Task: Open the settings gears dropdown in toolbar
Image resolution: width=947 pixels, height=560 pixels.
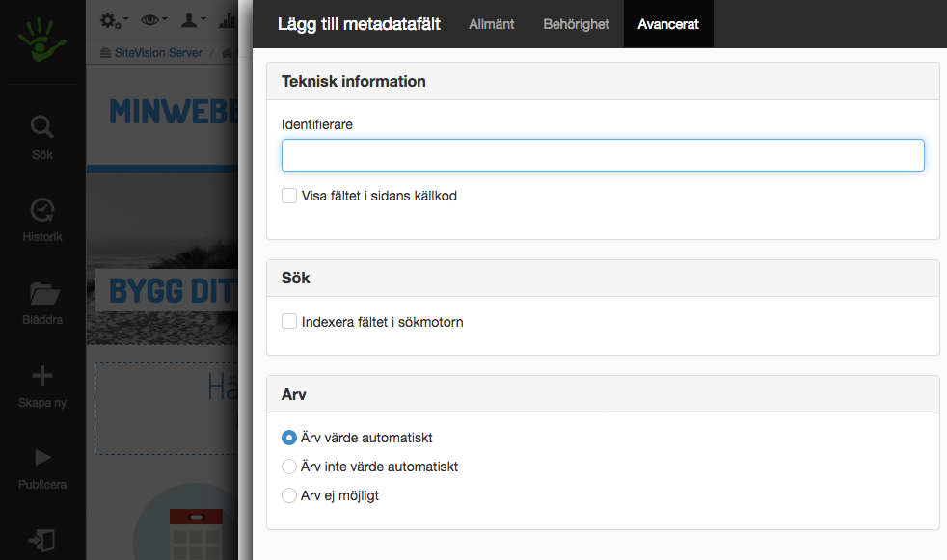Action: pyautogui.click(x=114, y=21)
